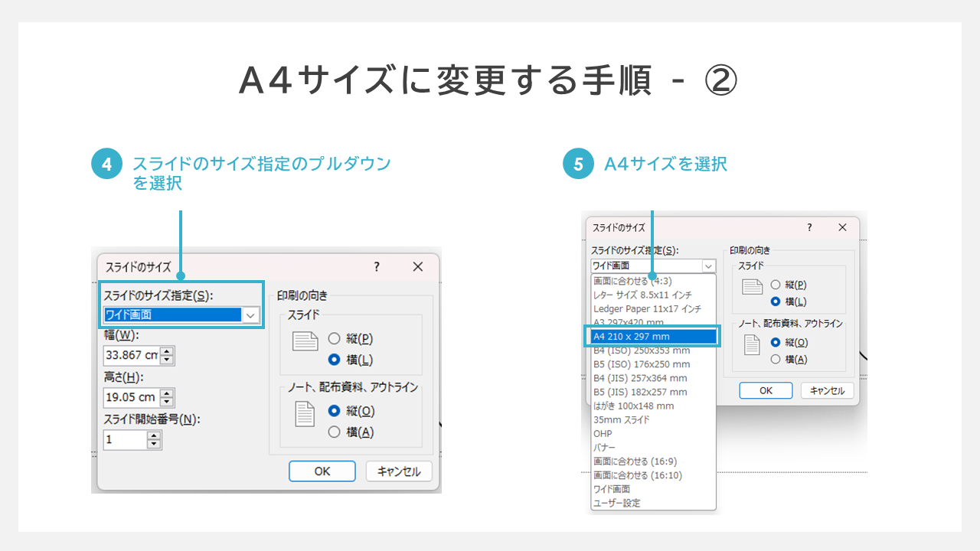Close the step 4 スライドのサイズ dialog with X
This screenshot has width=980, height=551.
(x=417, y=266)
